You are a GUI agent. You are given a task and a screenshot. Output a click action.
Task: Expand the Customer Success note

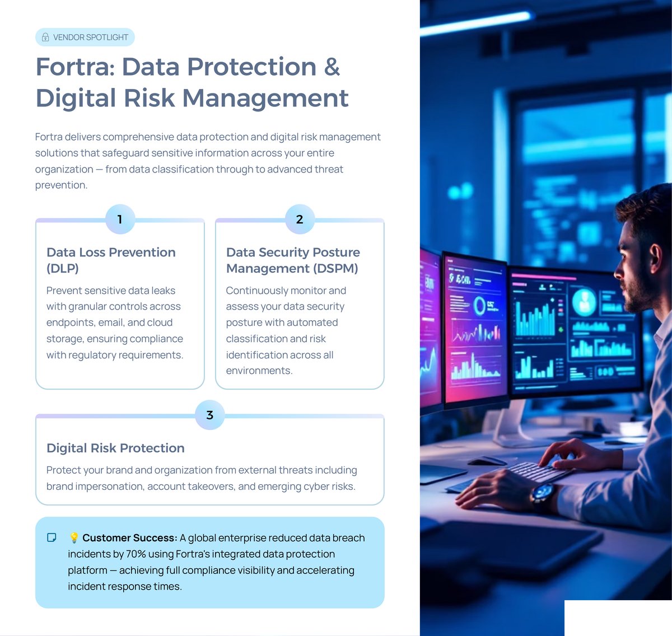(x=209, y=562)
